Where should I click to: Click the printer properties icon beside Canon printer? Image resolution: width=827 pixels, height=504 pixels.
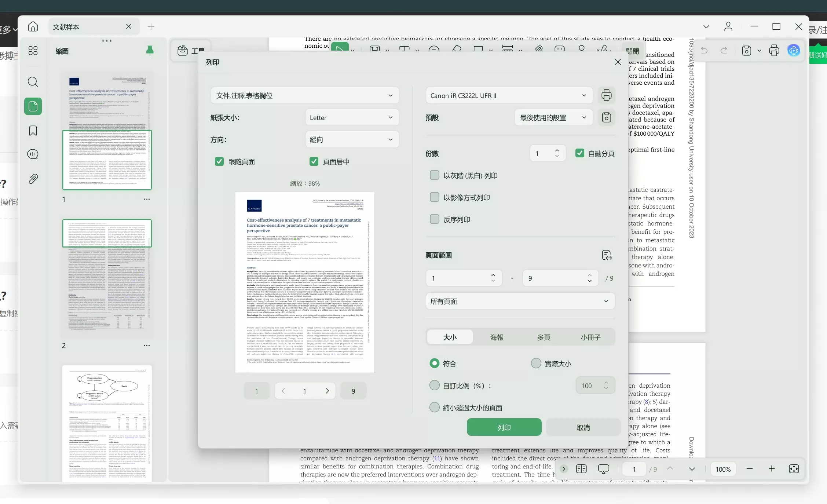[606, 95]
